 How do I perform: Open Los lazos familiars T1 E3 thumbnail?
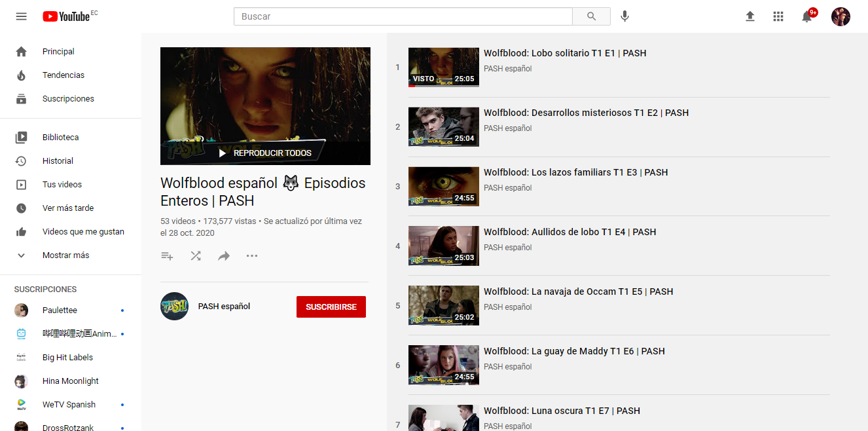click(x=444, y=187)
